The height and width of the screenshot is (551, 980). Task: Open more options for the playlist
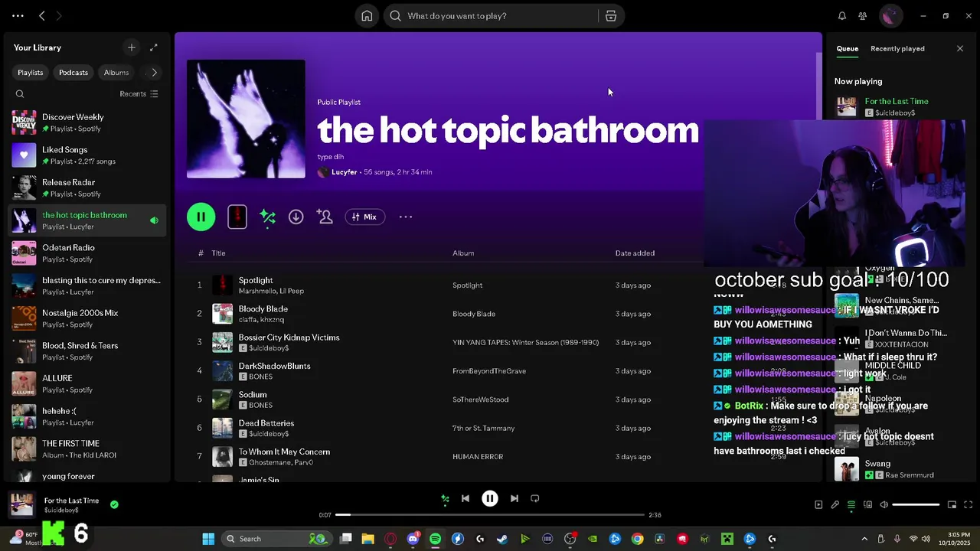click(x=406, y=217)
